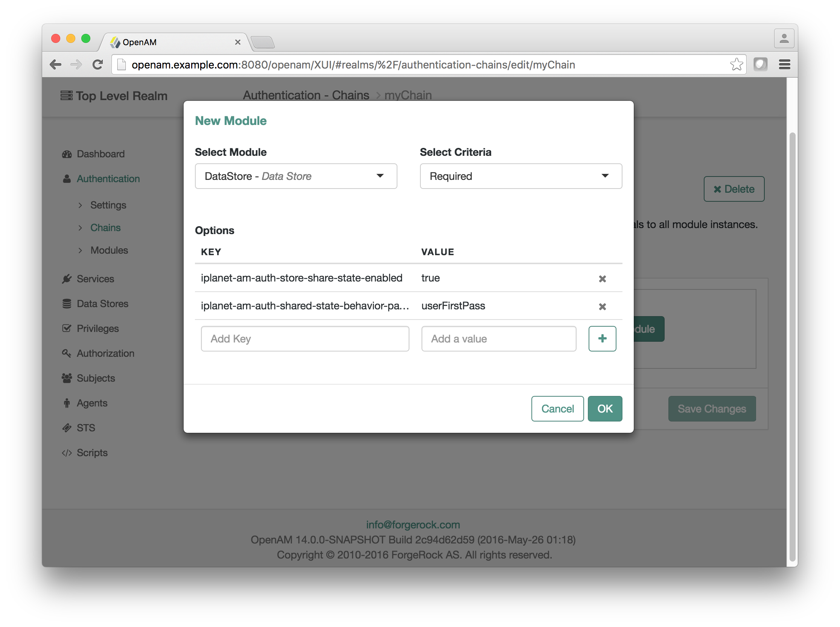Open Privileges in the sidebar

pos(97,328)
